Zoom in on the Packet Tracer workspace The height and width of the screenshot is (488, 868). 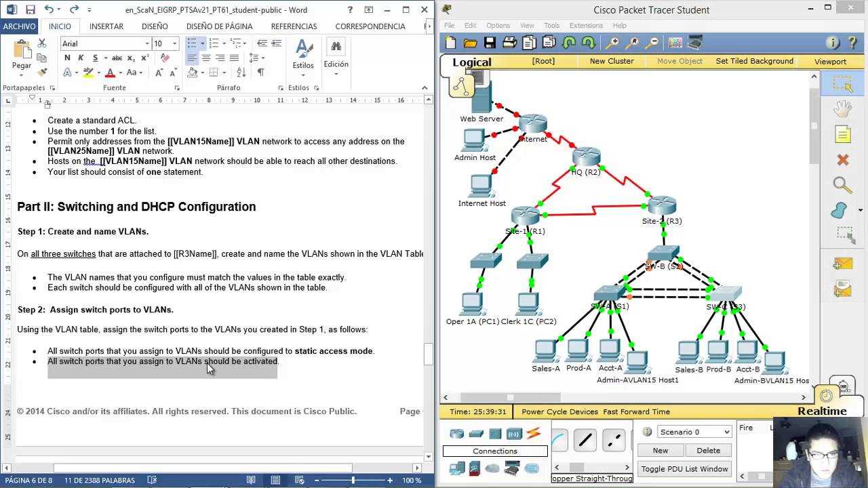612,43
